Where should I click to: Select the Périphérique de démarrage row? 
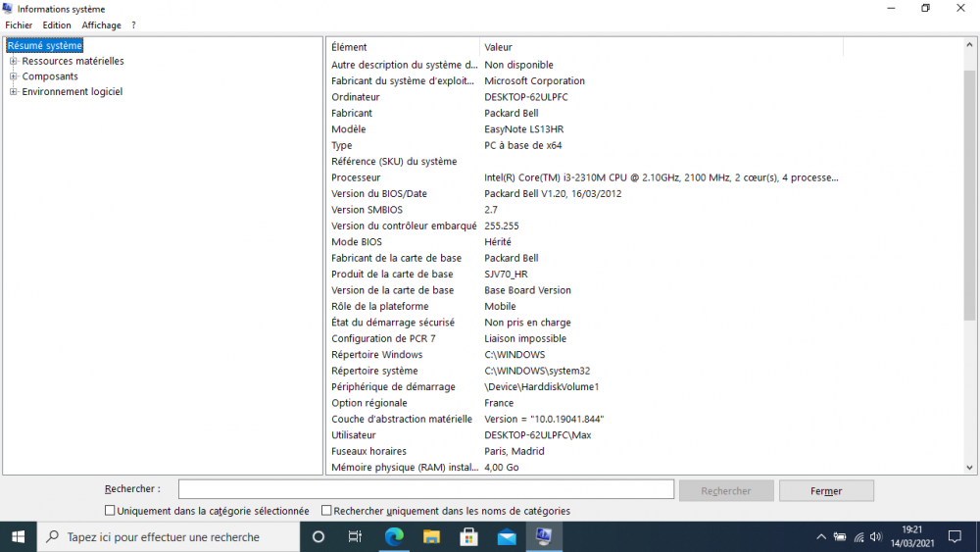click(x=584, y=387)
